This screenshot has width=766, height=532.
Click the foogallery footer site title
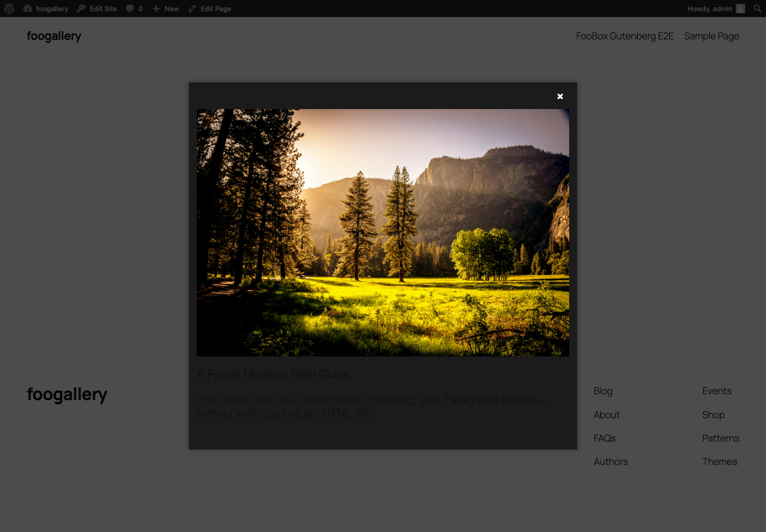[67, 394]
